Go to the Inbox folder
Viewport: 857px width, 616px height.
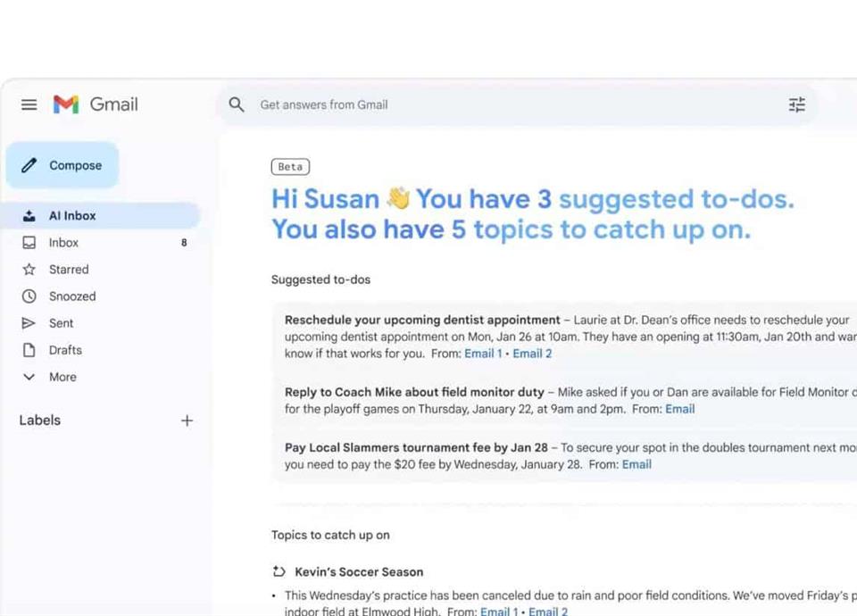tap(63, 243)
